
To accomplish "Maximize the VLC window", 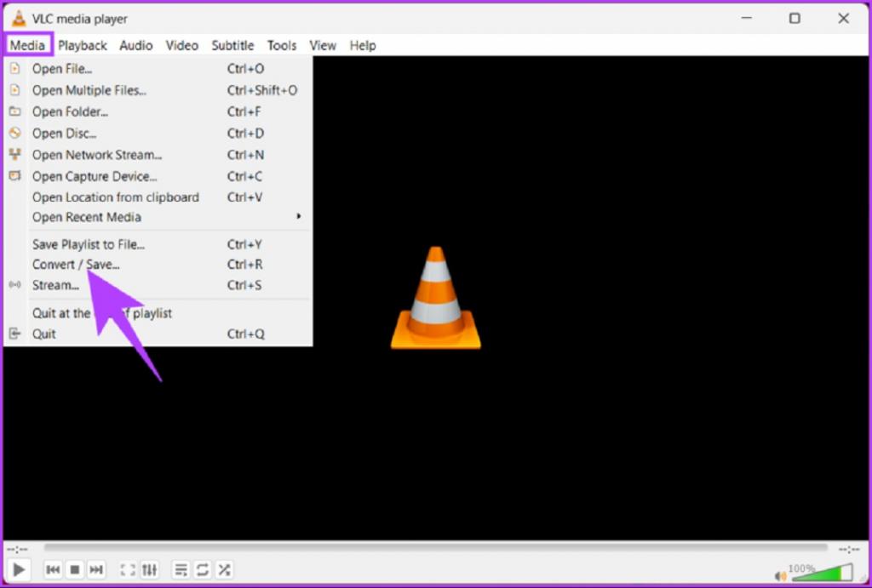I will click(x=795, y=18).
